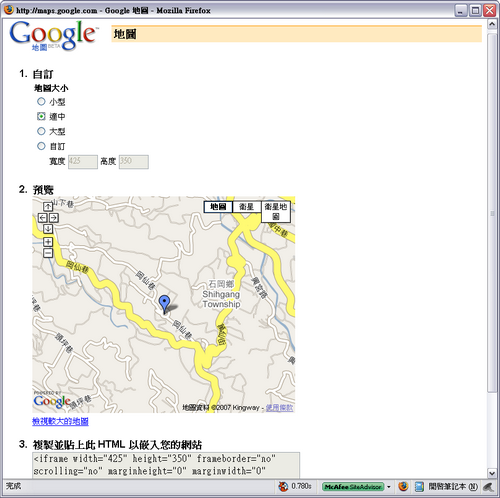
Task: Click the iframe HTML code text box
Action: pyautogui.click(x=166, y=465)
